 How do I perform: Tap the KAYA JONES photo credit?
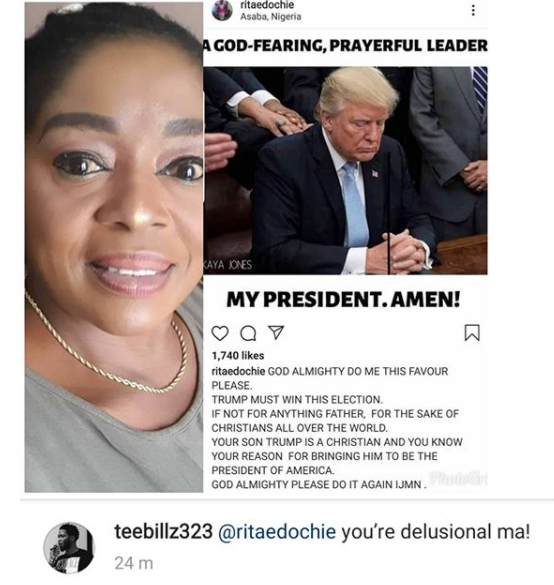tap(228, 265)
